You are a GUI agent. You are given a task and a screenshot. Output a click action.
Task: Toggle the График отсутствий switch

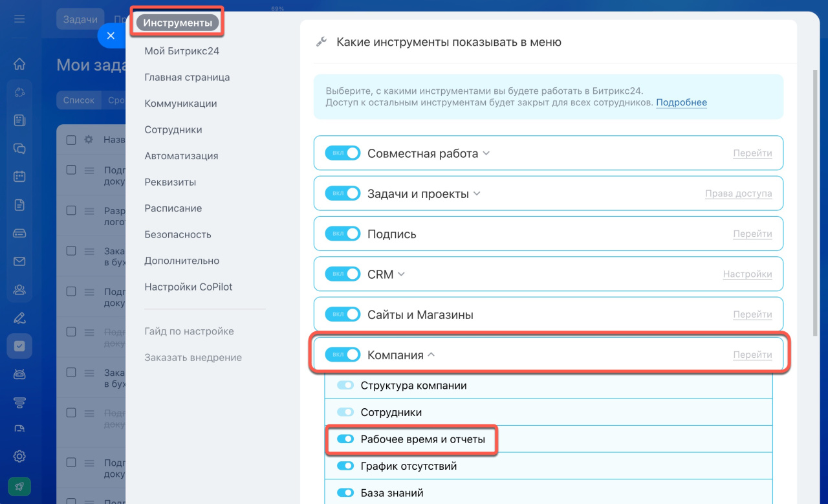(x=345, y=466)
